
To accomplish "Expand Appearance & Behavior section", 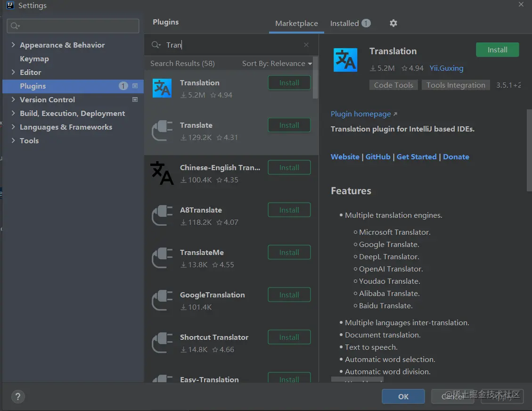I will click(13, 45).
